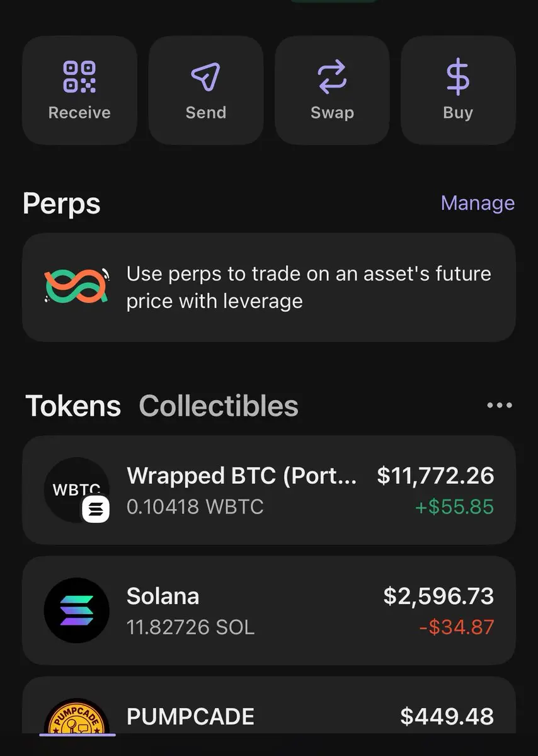Click the Solana token logo
The height and width of the screenshot is (756, 538).
77,610
